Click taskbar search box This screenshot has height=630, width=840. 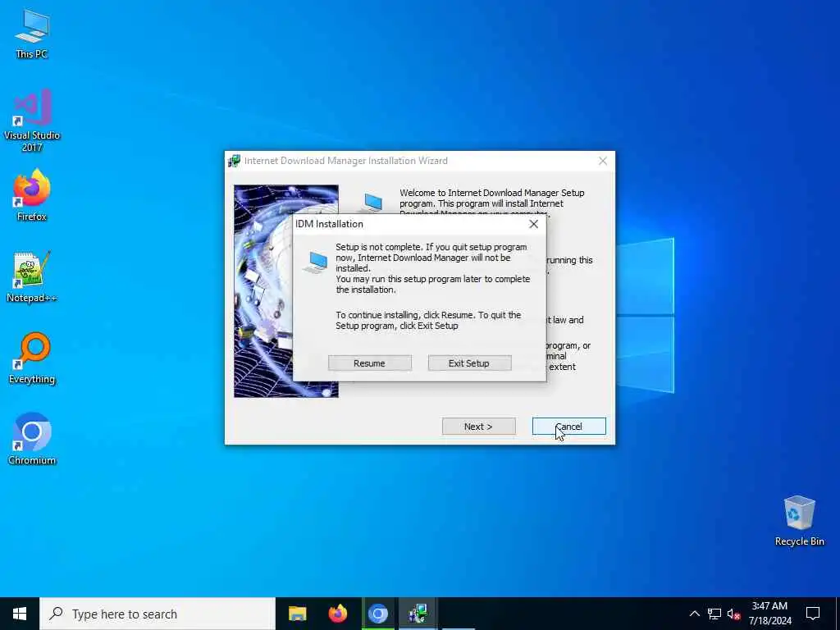(157, 614)
